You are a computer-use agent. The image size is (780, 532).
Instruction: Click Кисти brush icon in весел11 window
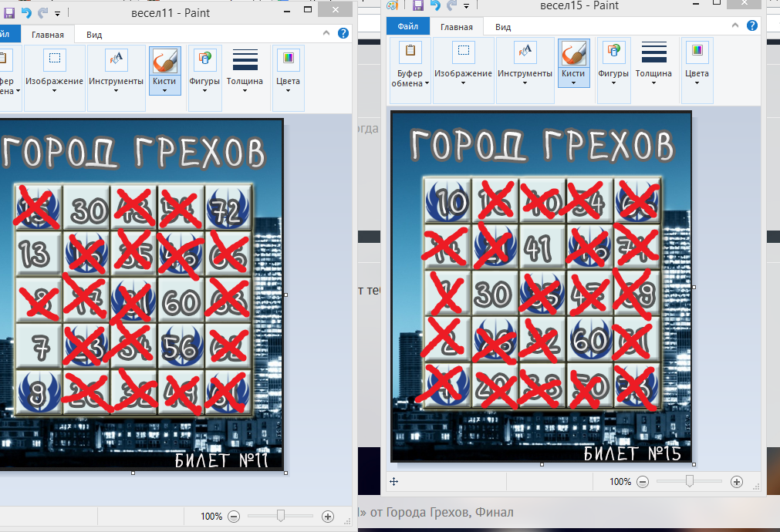pos(164,61)
